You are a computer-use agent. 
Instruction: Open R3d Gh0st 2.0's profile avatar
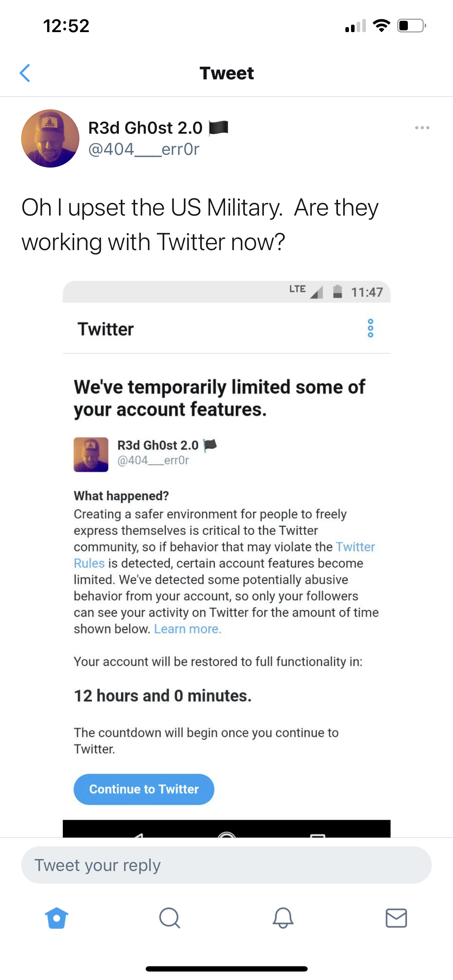[x=50, y=139]
